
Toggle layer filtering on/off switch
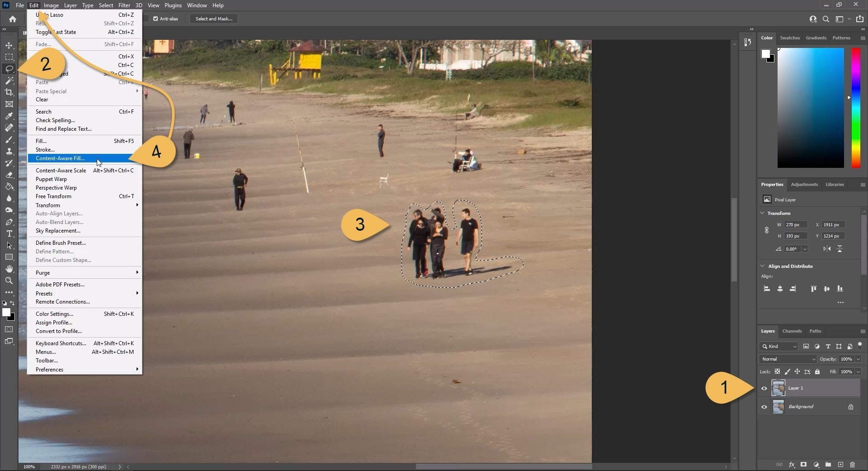click(x=860, y=345)
